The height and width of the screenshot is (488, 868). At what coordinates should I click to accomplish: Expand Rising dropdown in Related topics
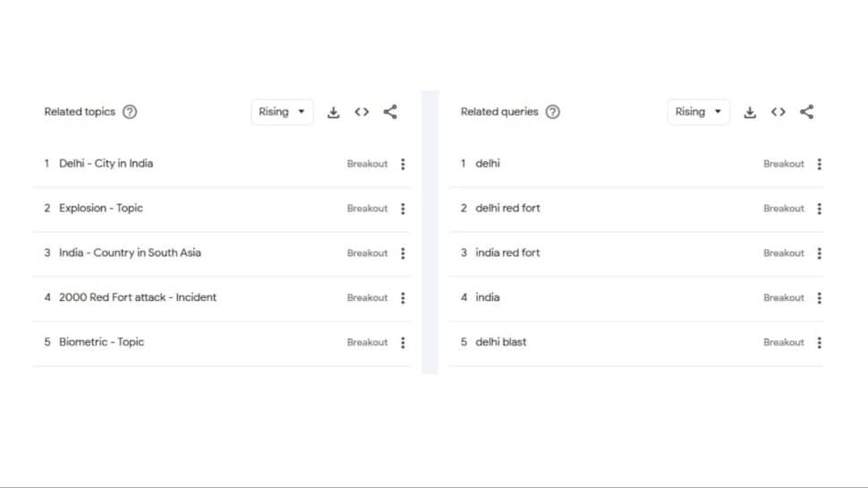(282, 112)
